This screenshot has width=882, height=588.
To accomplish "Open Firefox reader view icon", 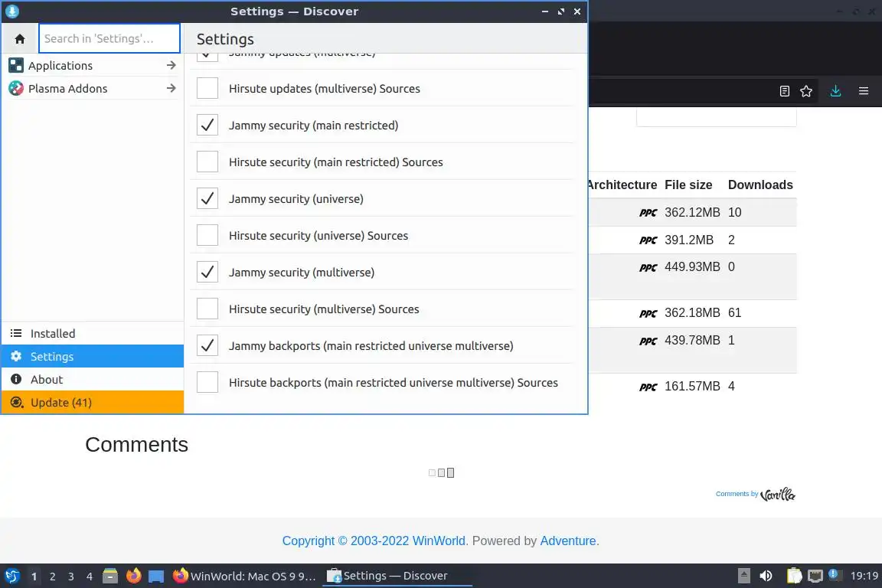I will coord(785,91).
